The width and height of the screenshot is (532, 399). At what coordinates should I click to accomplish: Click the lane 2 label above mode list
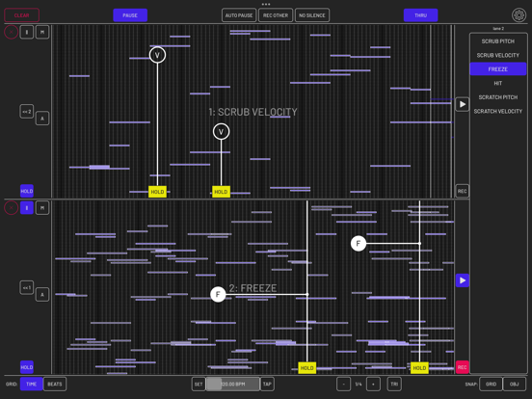point(498,29)
